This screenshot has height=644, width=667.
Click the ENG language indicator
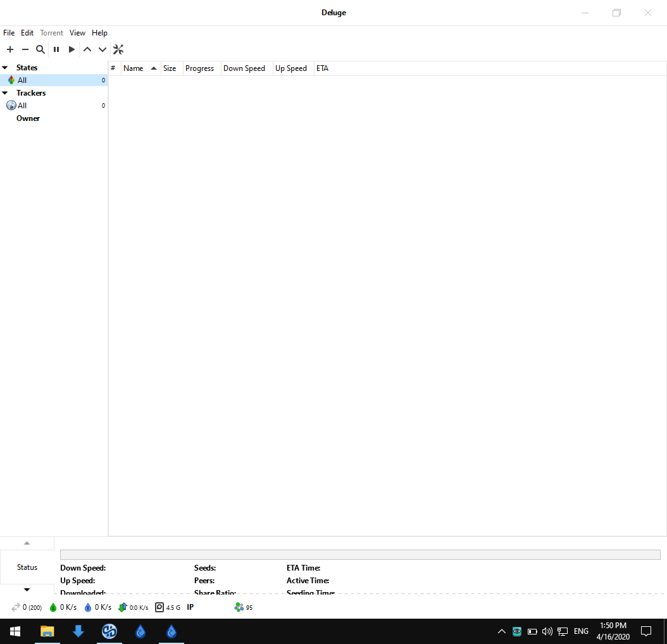581,631
